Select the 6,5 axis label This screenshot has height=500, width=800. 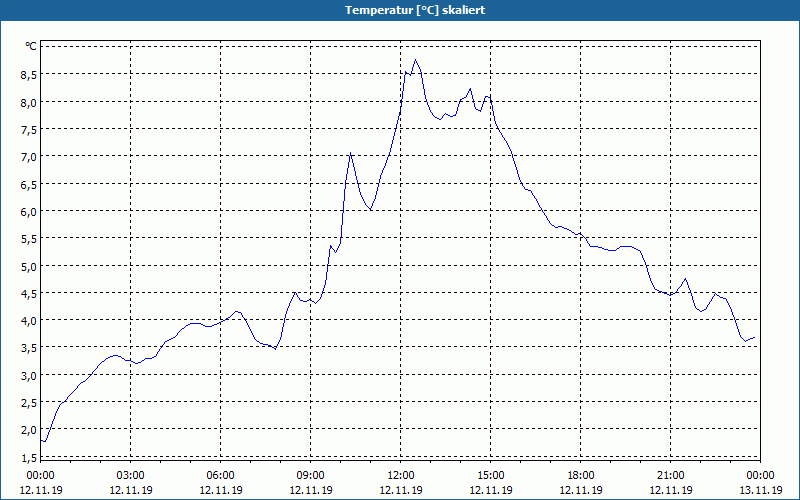(x=30, y=184)
